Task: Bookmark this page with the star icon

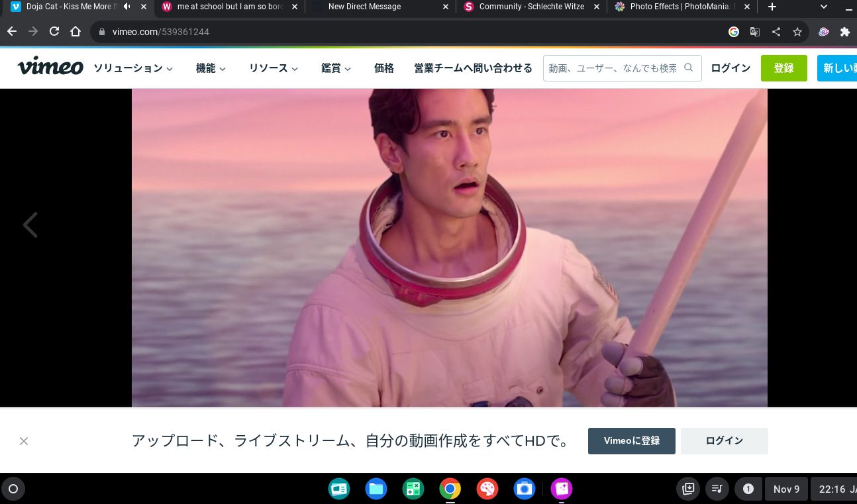Action: tap(797, 32)
